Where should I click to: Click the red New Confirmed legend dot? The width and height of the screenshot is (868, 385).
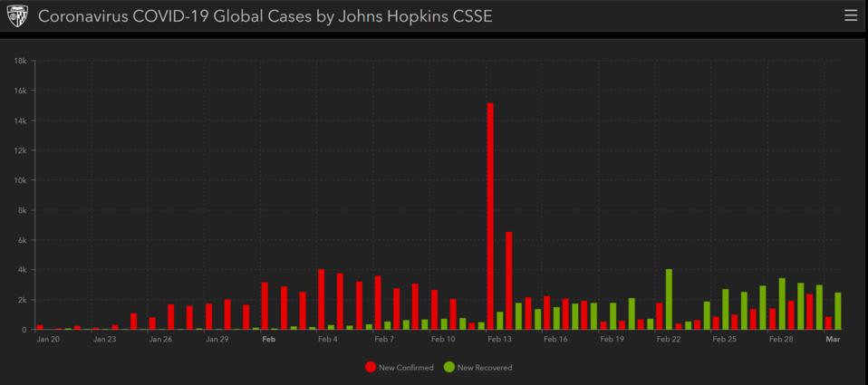coord(371,367)
